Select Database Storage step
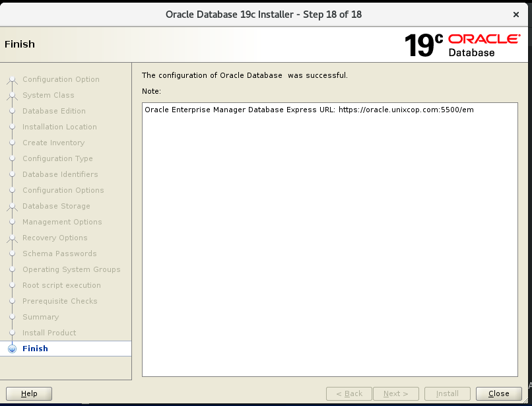Image resolution: width=532 pixels, height=406 pixels. 56,206
